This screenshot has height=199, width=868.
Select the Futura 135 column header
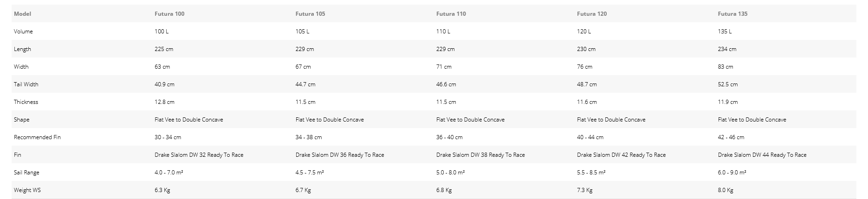732,14
